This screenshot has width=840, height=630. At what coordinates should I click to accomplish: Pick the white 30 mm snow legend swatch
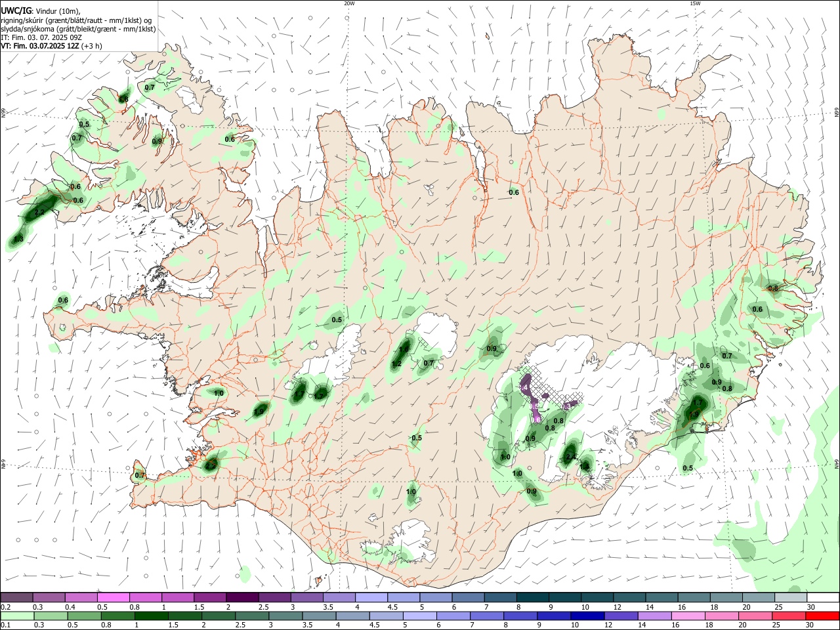[823, 597]
